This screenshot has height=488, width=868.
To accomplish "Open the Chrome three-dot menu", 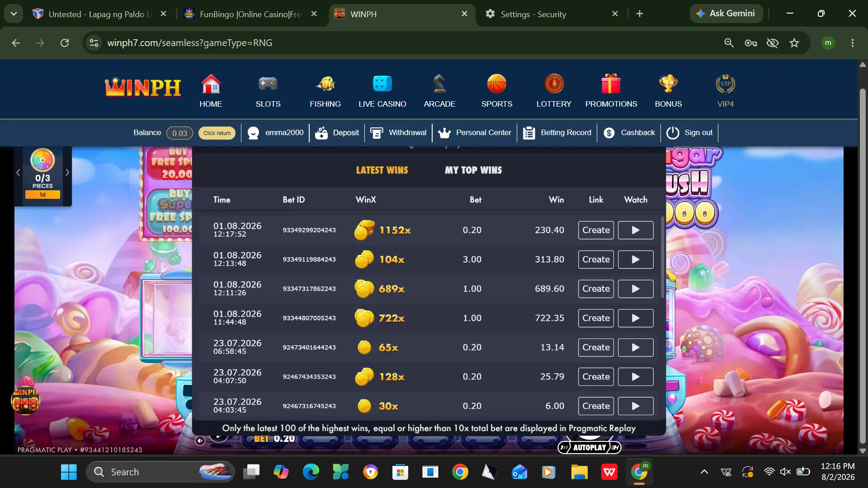I will tap(853, 43).
